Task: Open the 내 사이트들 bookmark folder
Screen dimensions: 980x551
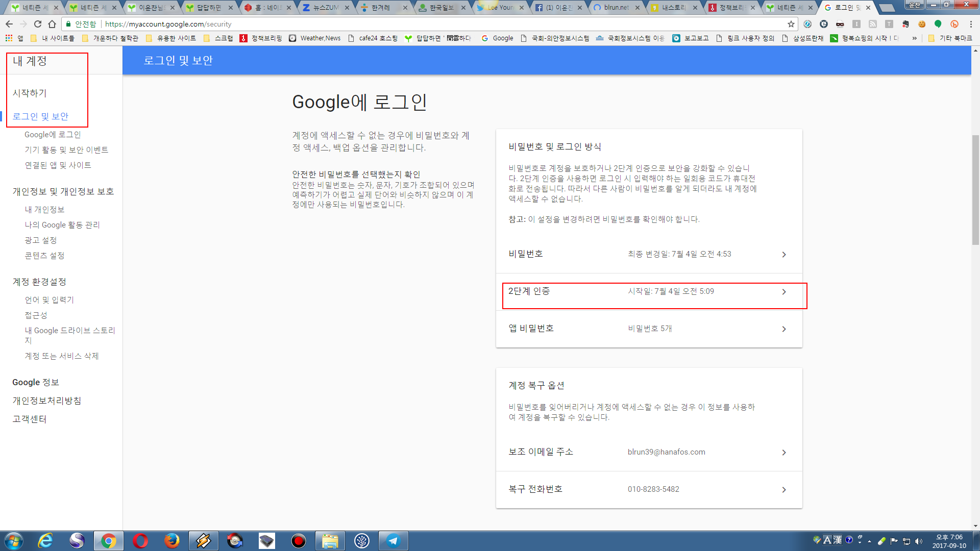Action: click(x=52, y=38)
